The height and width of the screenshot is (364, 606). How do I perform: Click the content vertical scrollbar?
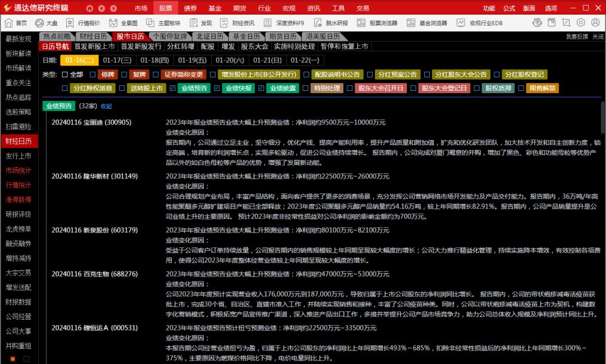coord(603,118)
